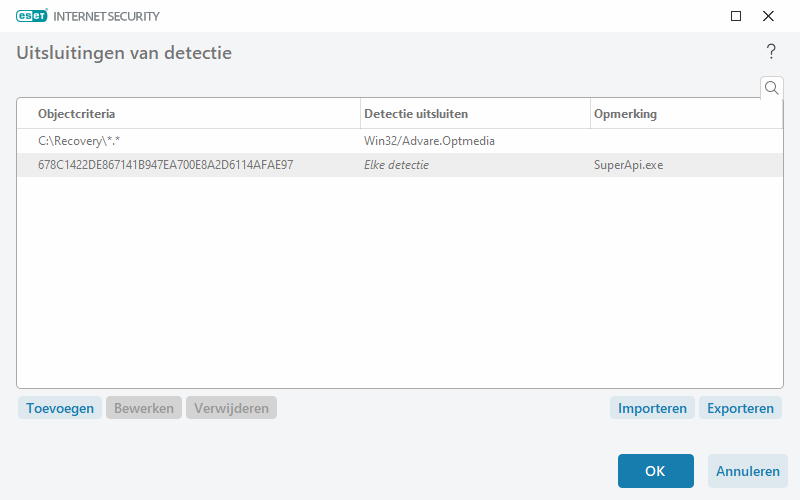Click the SuperApi.exe remark cell

click(x=629, y=165)
